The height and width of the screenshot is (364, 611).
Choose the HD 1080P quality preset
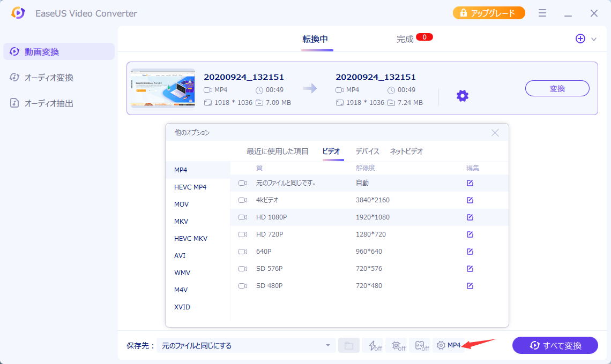point(369,217)
